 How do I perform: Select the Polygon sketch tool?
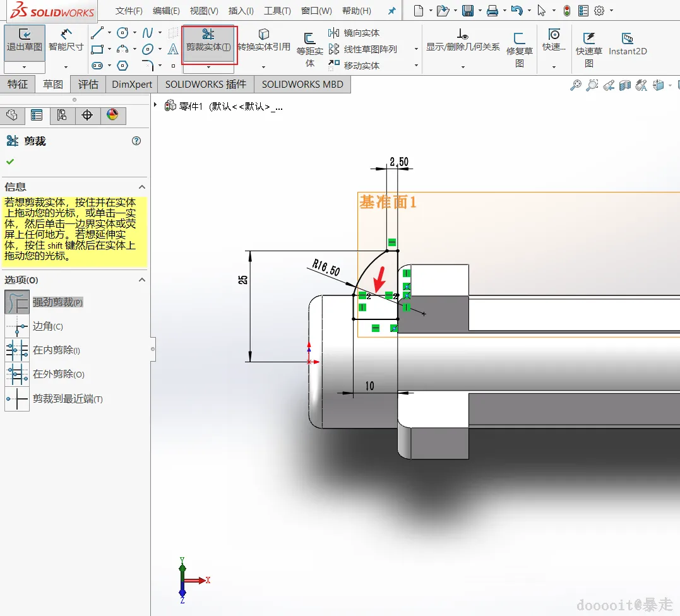[x=122, y=66]
